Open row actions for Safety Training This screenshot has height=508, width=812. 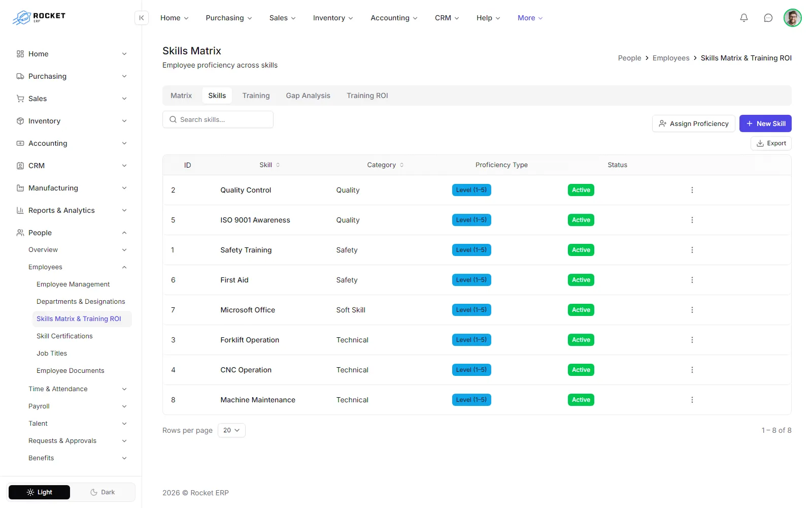[x=692, y=250]
